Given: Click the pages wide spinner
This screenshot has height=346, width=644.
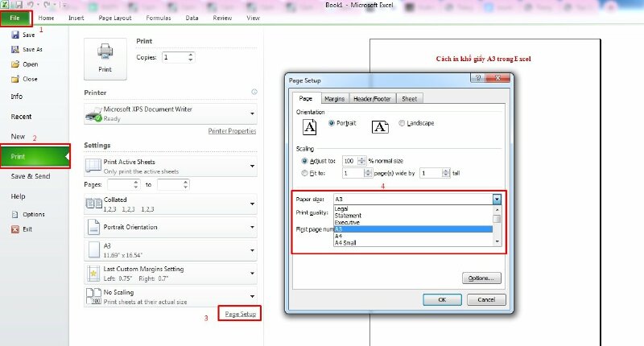Looking at the screenshot, I should [368, 173].
